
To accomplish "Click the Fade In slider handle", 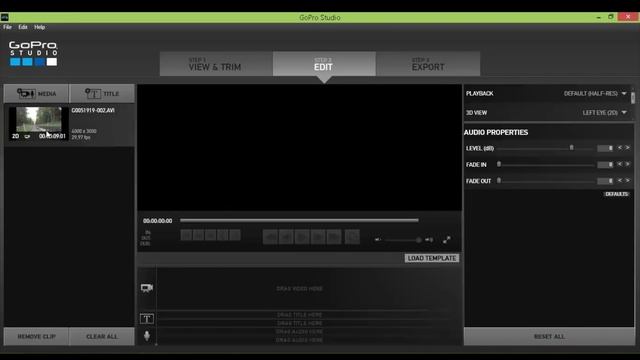I will pyautogui.click(x=499, y=164).
